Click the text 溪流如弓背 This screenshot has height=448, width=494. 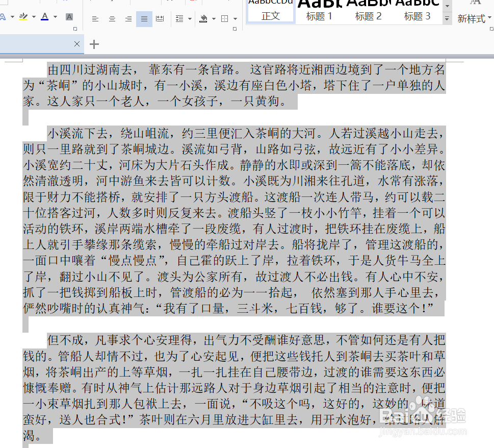click(x=212, y=150)
